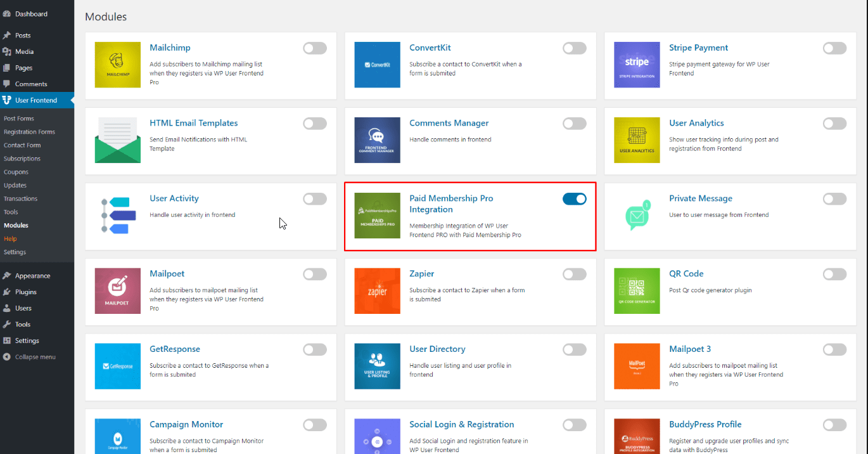Screen dimensions: 868x454
Task: Click the BuddyPress Profile thumbnail image
Action: click(637, 436)
